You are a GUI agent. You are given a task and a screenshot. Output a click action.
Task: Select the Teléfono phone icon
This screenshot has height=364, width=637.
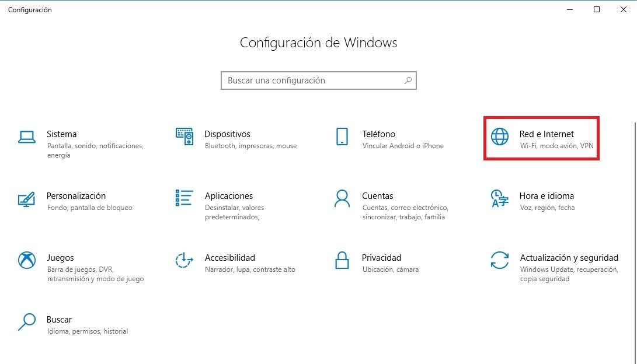click(x=342, y=136)
